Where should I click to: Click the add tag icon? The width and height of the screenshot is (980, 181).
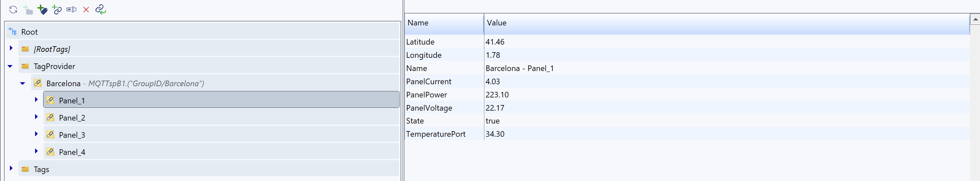tap(42, 10)
